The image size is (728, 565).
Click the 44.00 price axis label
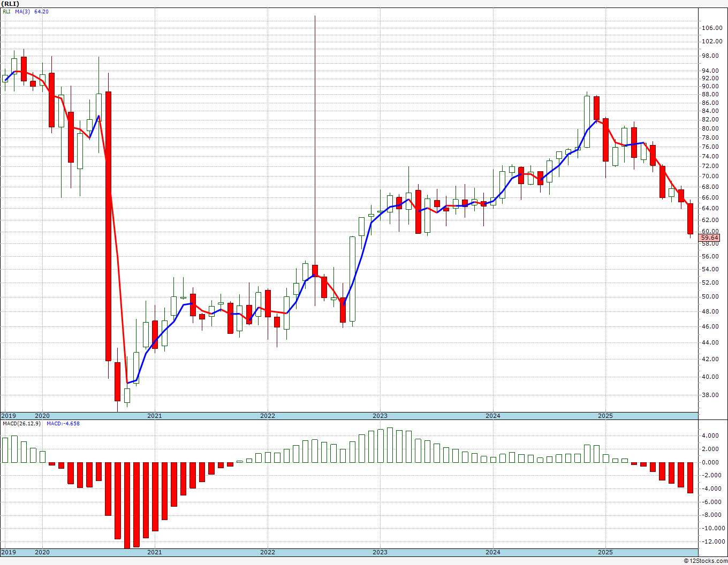point(709,342)
